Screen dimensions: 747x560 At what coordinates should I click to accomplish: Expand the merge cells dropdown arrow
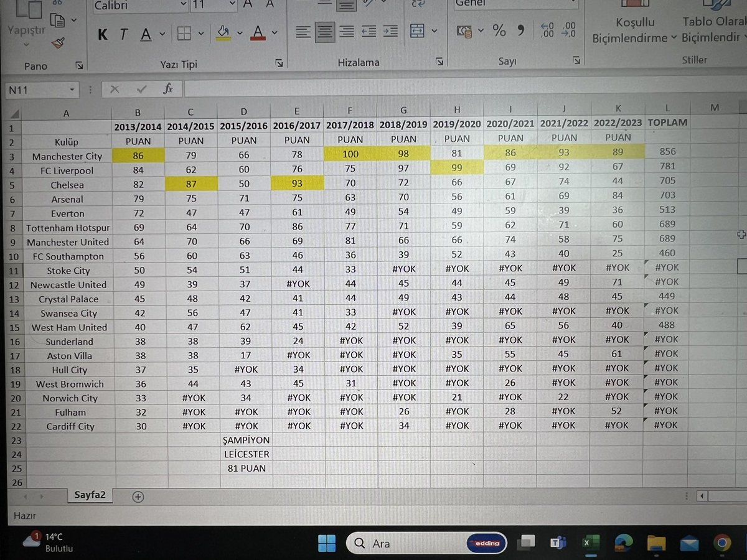435,30
